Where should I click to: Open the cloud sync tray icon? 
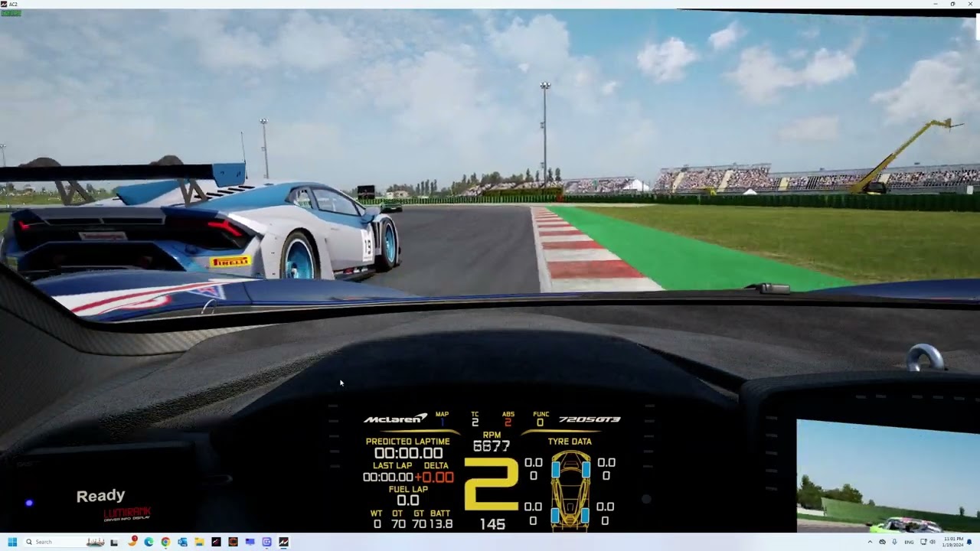(x=882, y=542)
